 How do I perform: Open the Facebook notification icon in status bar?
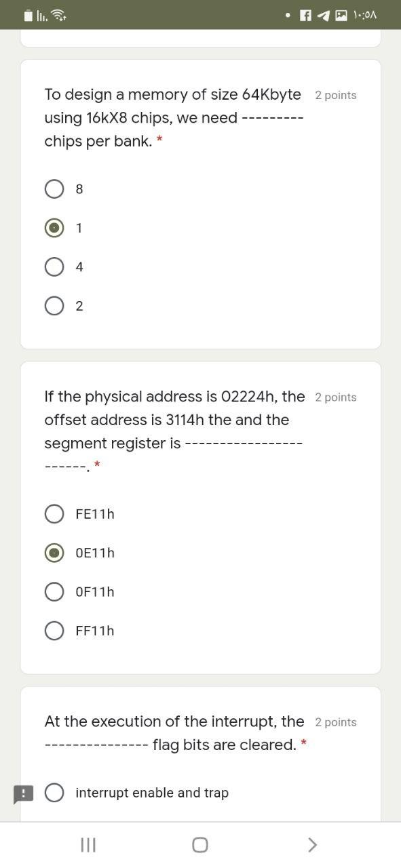305,14
